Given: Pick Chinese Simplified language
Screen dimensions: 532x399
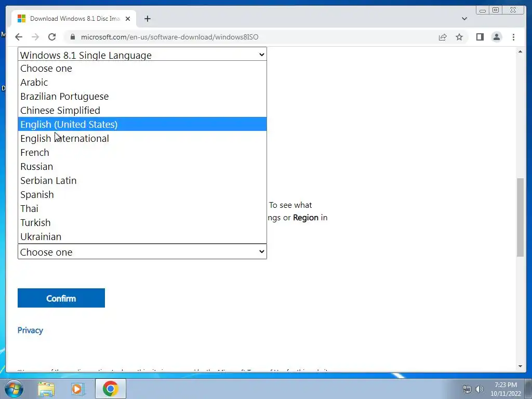Looking at the screenshot, I should pyautogui.click(x=142, y=110).
